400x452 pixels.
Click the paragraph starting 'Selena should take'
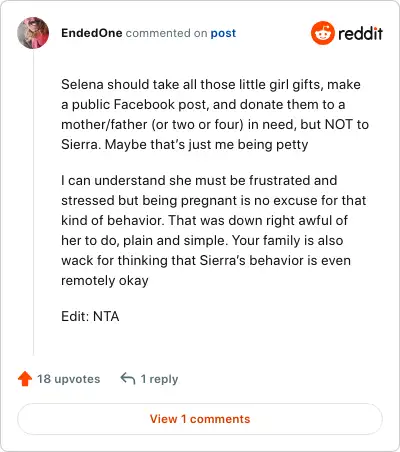(x=215, y=114)
